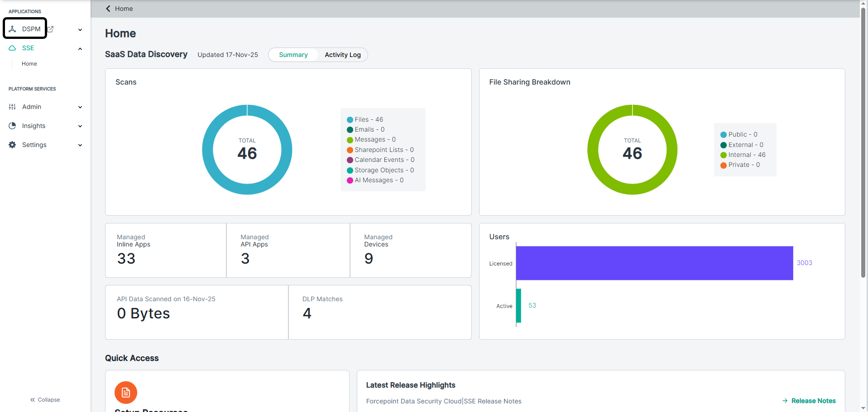Click the SSE cloud icon
The width and height of the screenshot is (868, 412).
click(13, 48)
